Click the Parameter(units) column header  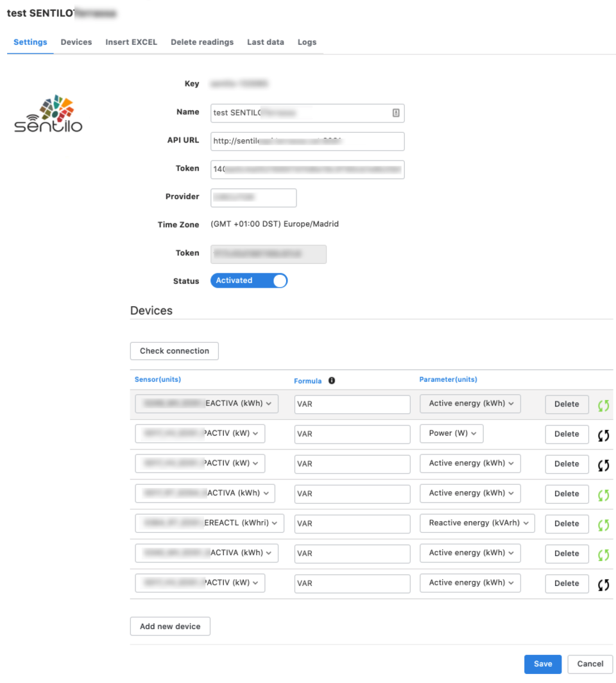click(x=448, y=379)
